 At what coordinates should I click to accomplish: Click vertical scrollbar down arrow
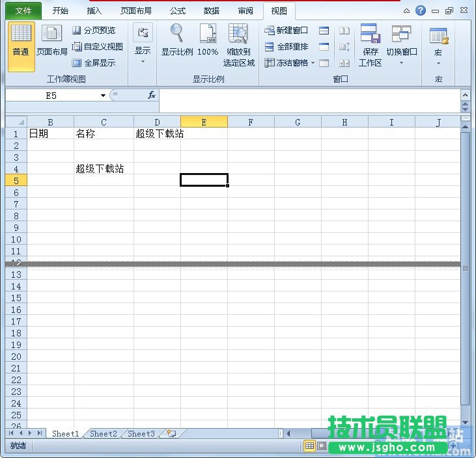465,422
